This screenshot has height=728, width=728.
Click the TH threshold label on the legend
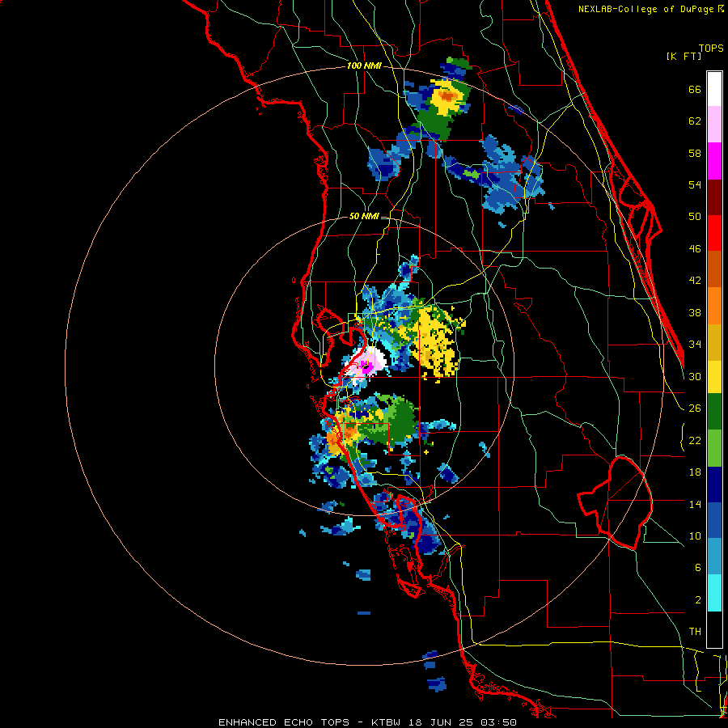tap(695, 632)
